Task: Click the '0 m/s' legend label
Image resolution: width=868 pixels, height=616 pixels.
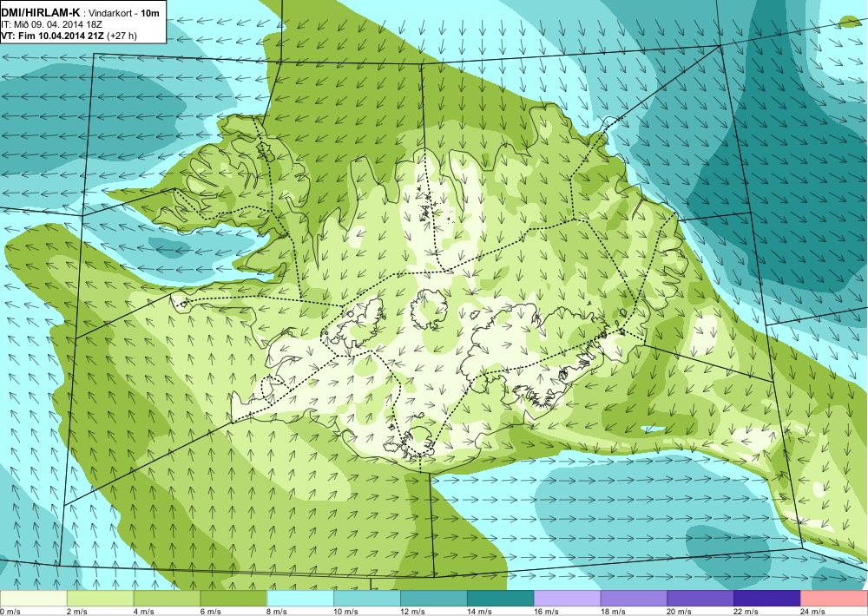Action: coord(10,612)
